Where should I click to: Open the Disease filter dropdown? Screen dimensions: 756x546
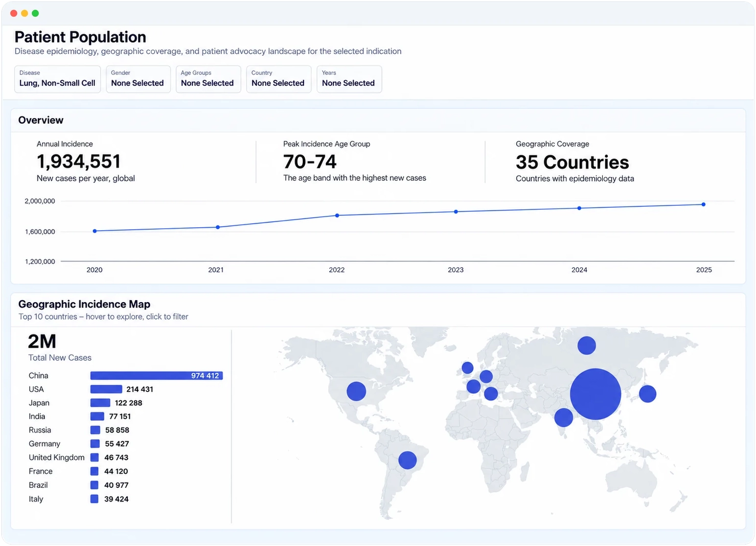click(x=58, y=79)
